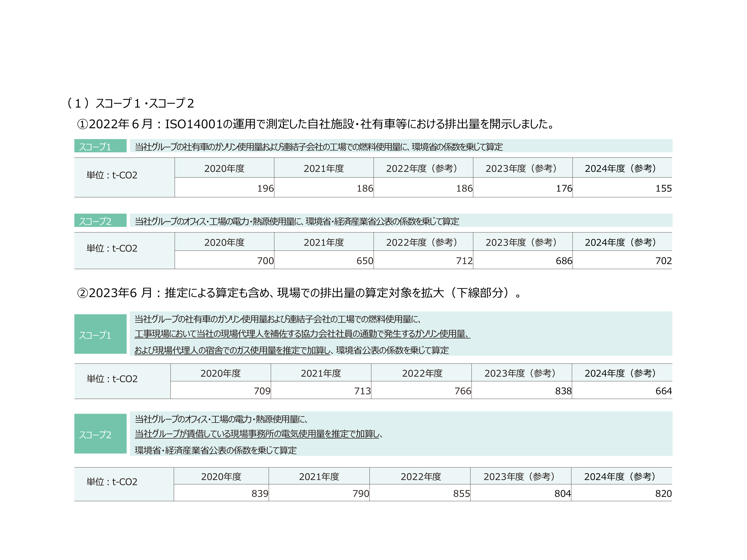Click the line 当社グループのオフィス・工場の電力・熱源使用量に、
The width and height of the screenshot is (747, 560).
pyautogui.click(x=221, y=419)
